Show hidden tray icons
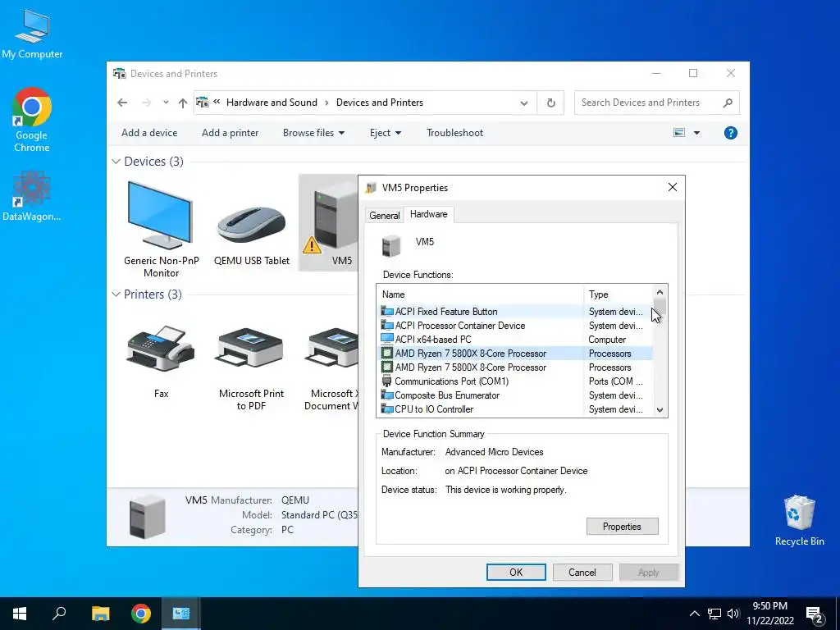This screenshot has height=630, width=840. coord(694,614)
